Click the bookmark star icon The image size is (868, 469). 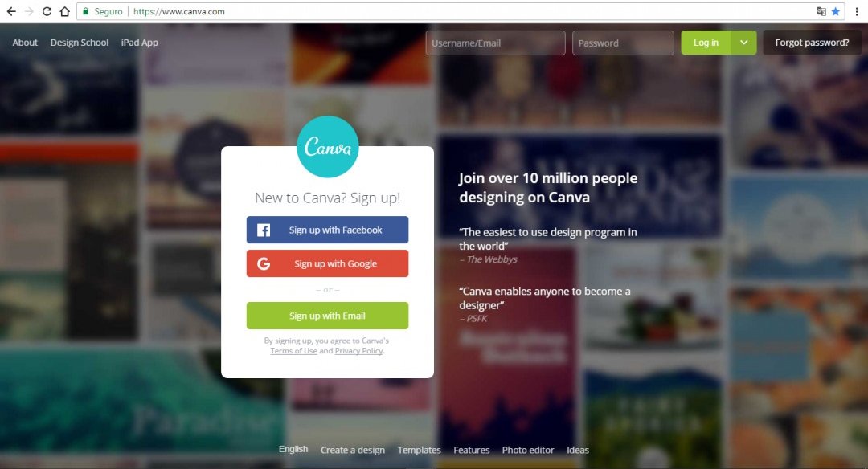click(x=835, y=11)
